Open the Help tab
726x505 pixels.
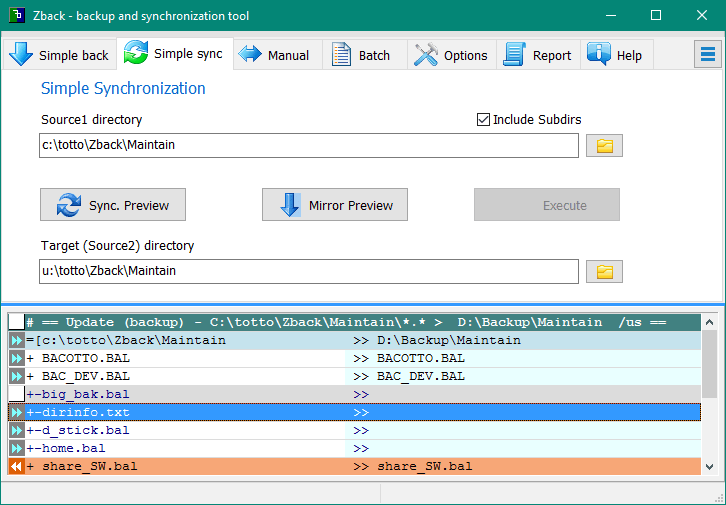pyautogui.click(x=617, y=55)
